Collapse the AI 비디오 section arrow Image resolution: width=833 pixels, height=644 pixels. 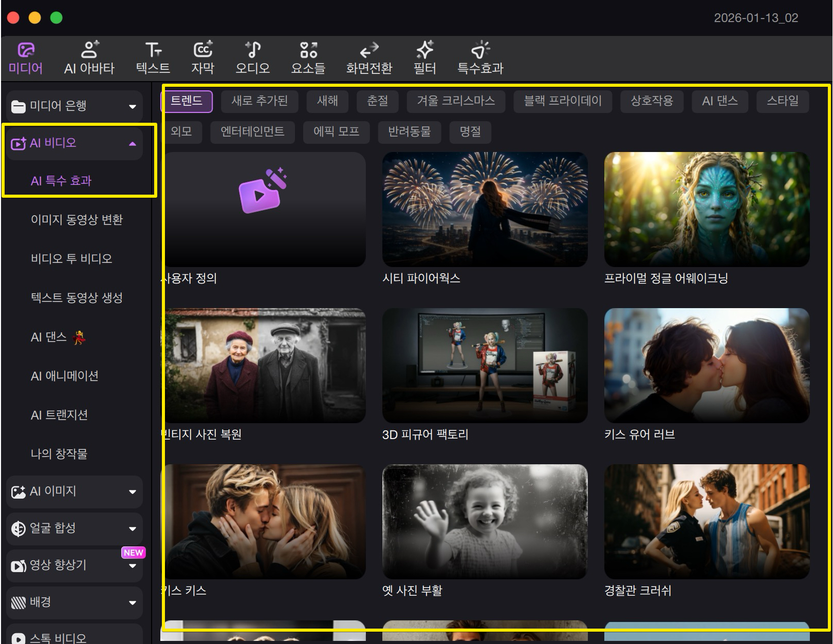pos(133,144)
